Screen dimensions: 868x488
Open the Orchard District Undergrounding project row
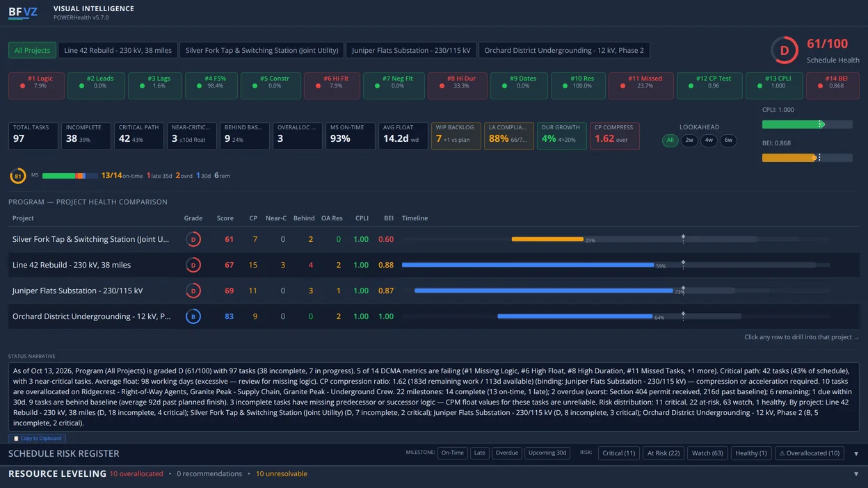[x=433, y=316]
